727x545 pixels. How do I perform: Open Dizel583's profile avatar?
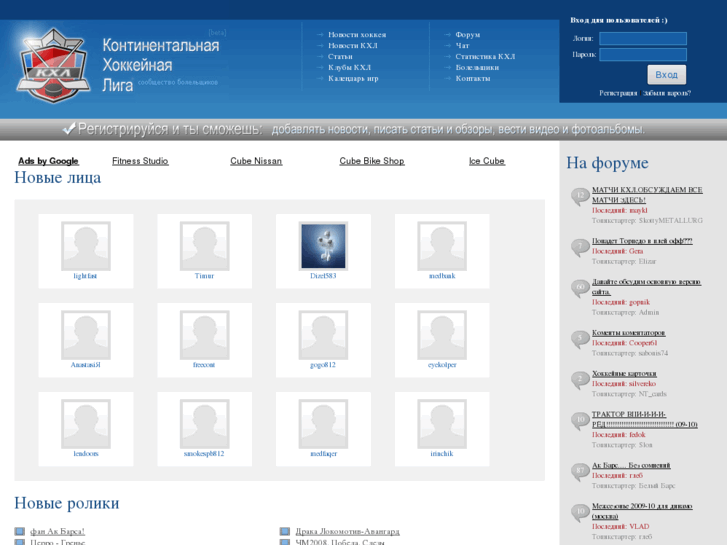323,246
